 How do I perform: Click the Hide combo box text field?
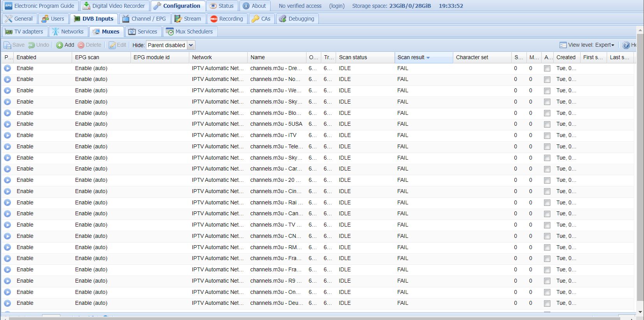pos(167,45)
